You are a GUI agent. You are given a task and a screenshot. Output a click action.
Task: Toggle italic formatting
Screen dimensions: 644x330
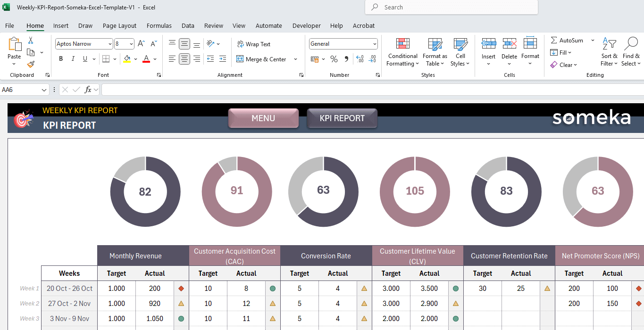[x=73, y=59]
